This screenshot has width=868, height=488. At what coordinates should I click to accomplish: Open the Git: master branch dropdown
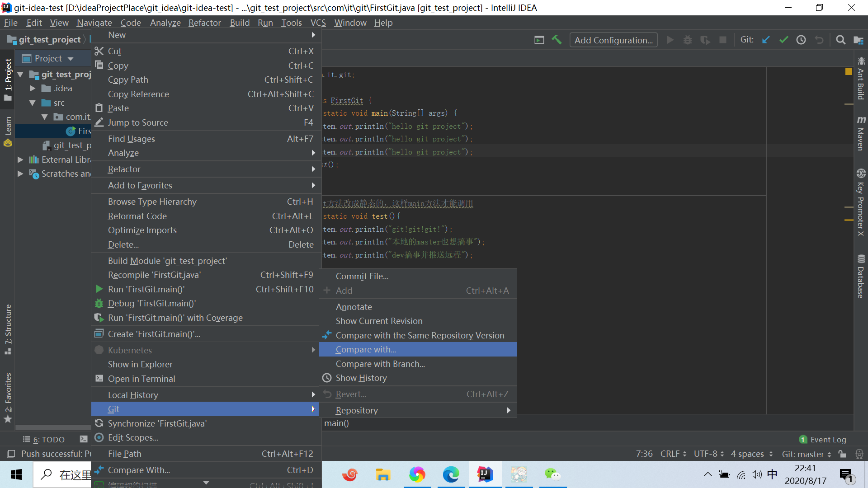tap(807, 454)
